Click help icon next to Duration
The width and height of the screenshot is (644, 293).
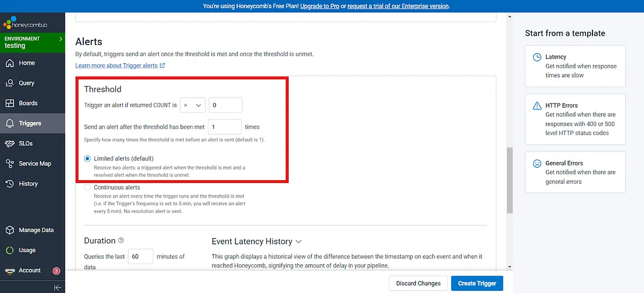point(121,240)
